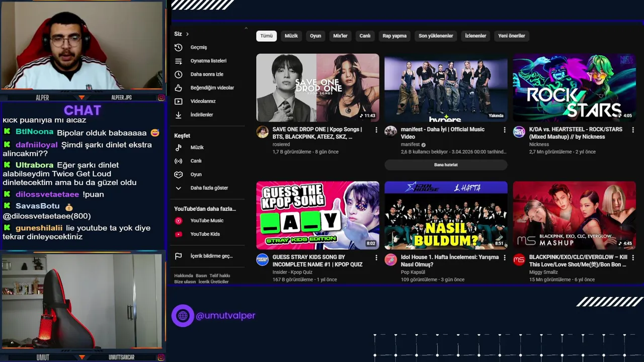Click the Oyun gaming icon in sidebar

click(x=178, y=174)
